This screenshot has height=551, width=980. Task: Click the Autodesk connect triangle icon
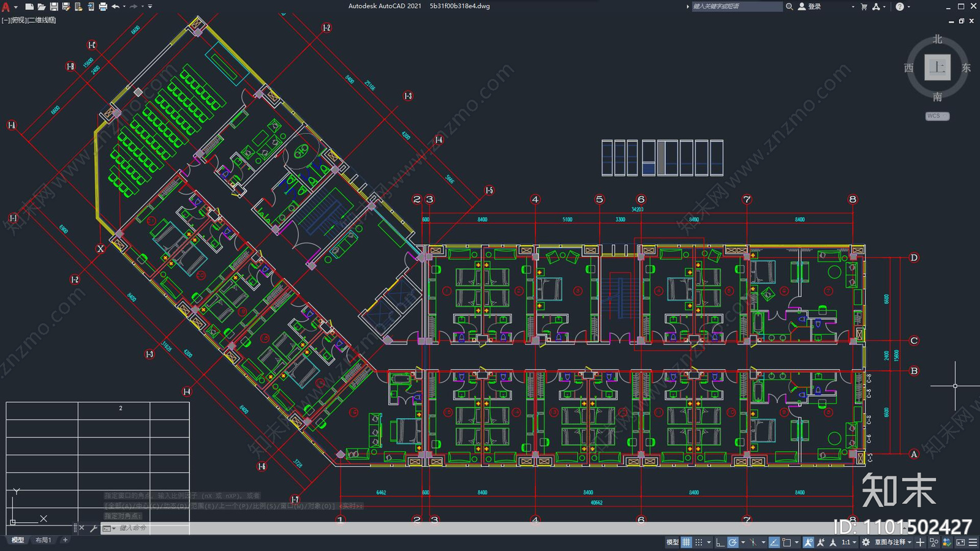coord(876,7)
